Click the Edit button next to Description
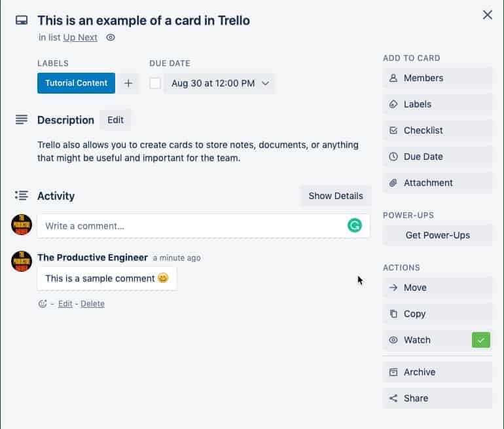This screenshot has width=504, height=429. click(115, 120)
